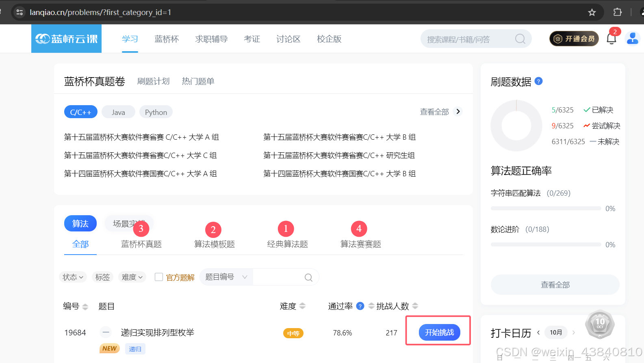Click the 数论进阶 progress bar

[x=546, y=244]
